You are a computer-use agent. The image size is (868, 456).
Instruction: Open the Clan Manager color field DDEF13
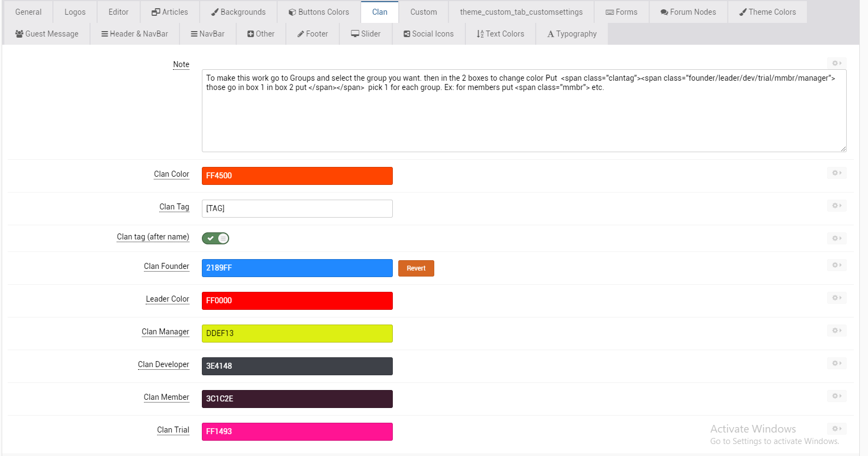(x=297, y=333)
